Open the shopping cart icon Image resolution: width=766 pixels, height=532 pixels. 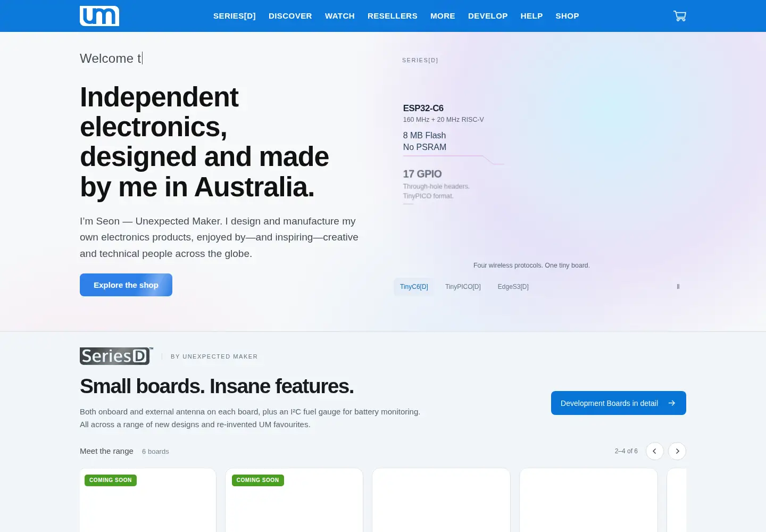679,16
